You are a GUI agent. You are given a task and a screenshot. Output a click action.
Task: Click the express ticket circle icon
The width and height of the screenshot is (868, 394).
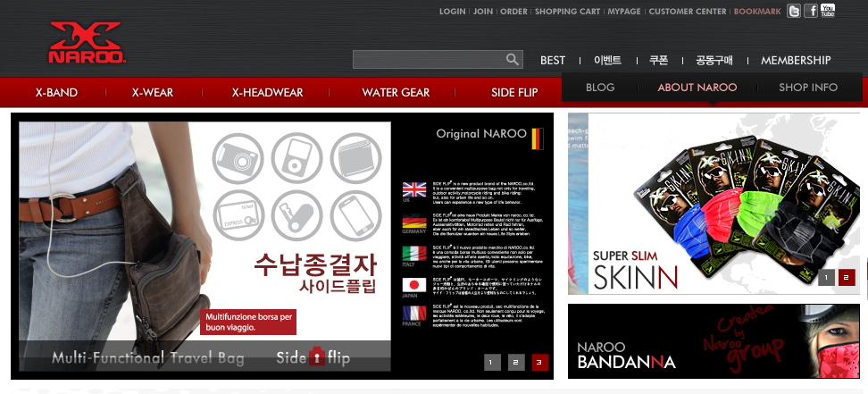click(238, 215)
